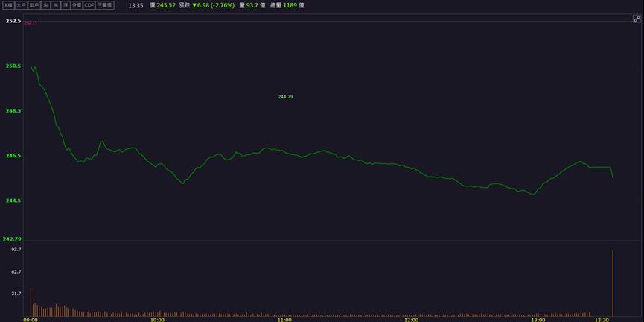This screenshot has width=644, height=322.
Task: Select the 散戶 toolbar button
Action: 34,5
